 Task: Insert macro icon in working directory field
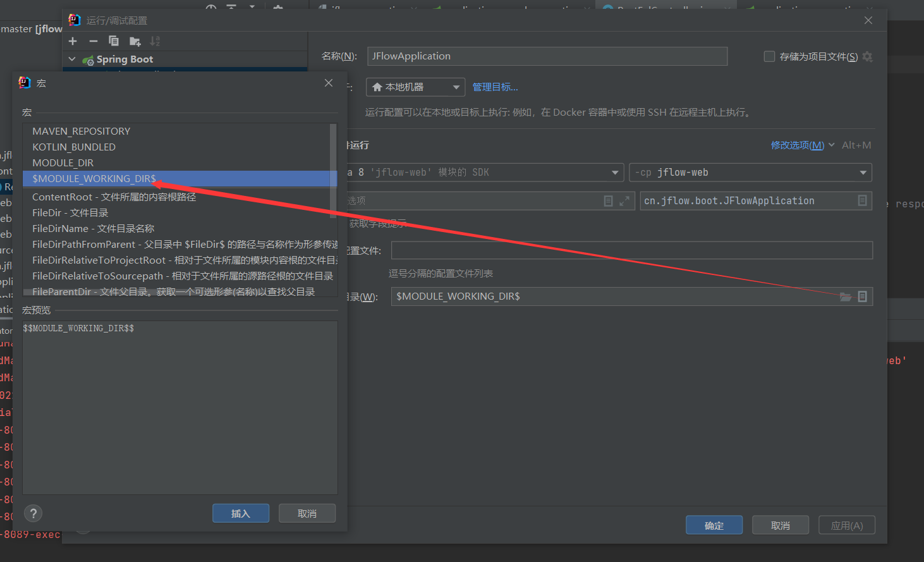pyautogui.click(x=862, y=296)
